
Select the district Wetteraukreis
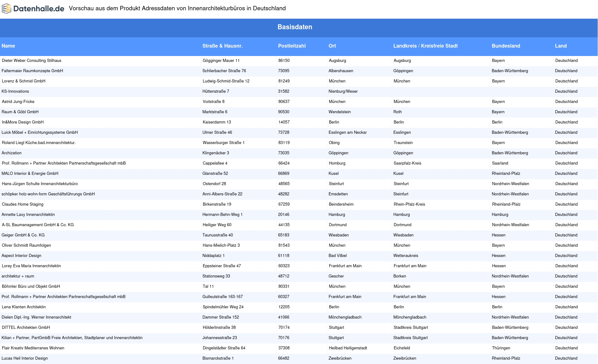pyautogui.click(x=406, y=256)
